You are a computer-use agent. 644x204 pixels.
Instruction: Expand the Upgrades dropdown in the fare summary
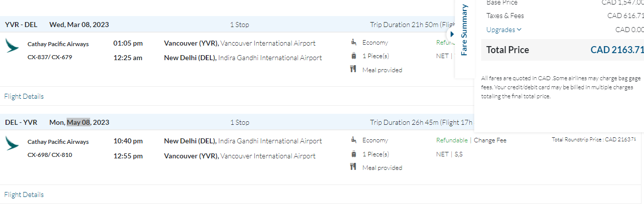click(504, 30)
